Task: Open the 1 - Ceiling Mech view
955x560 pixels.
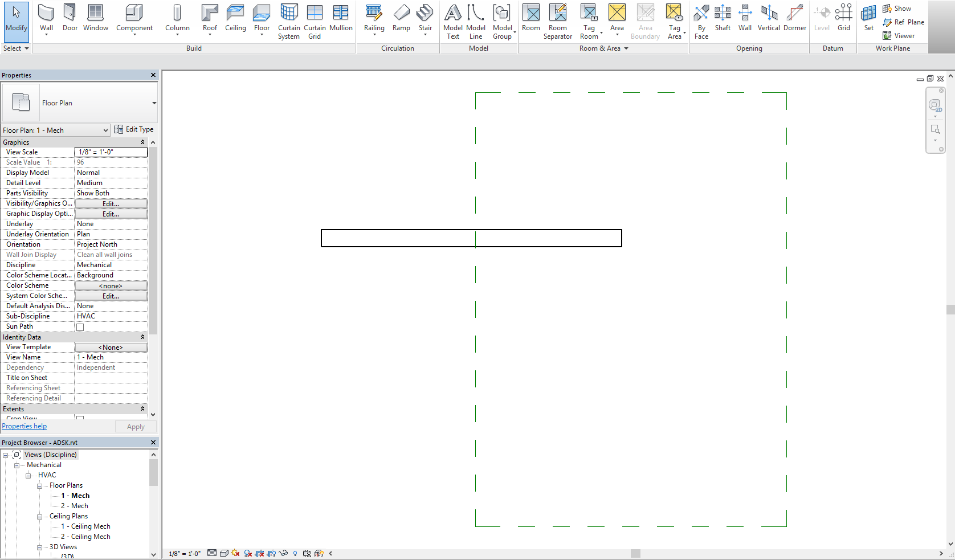Action: (85, 526)
